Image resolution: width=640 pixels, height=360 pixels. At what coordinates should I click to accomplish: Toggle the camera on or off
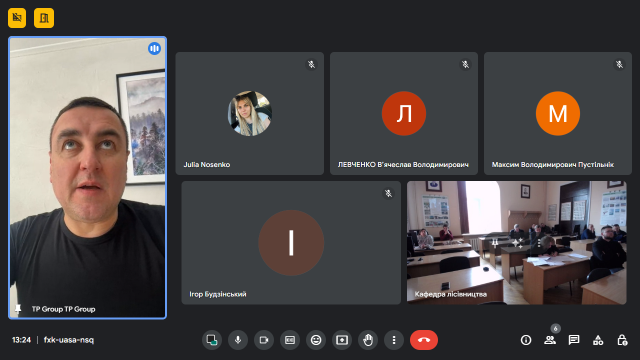click(x=264, y=340)
